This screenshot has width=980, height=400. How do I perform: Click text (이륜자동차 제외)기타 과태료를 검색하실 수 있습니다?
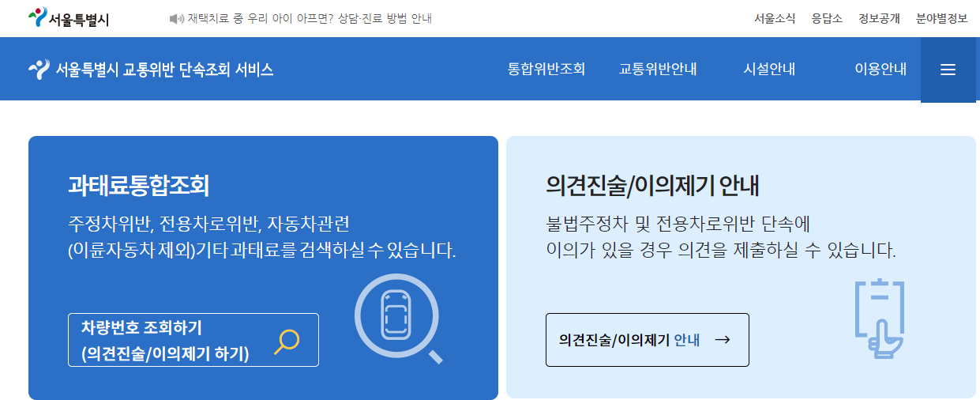click(262, 251)
